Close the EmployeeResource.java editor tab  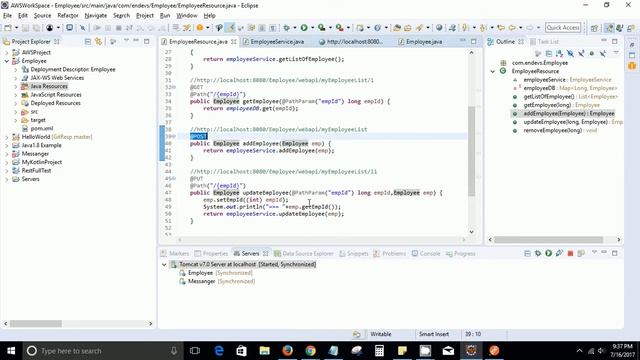pyautogui.click(x=233, y=42)
